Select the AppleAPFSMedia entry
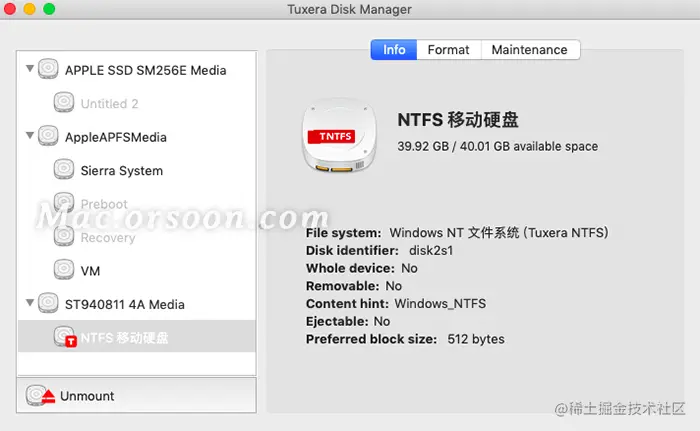This screenshot has height=431, width=700. (x=116, y=137)
